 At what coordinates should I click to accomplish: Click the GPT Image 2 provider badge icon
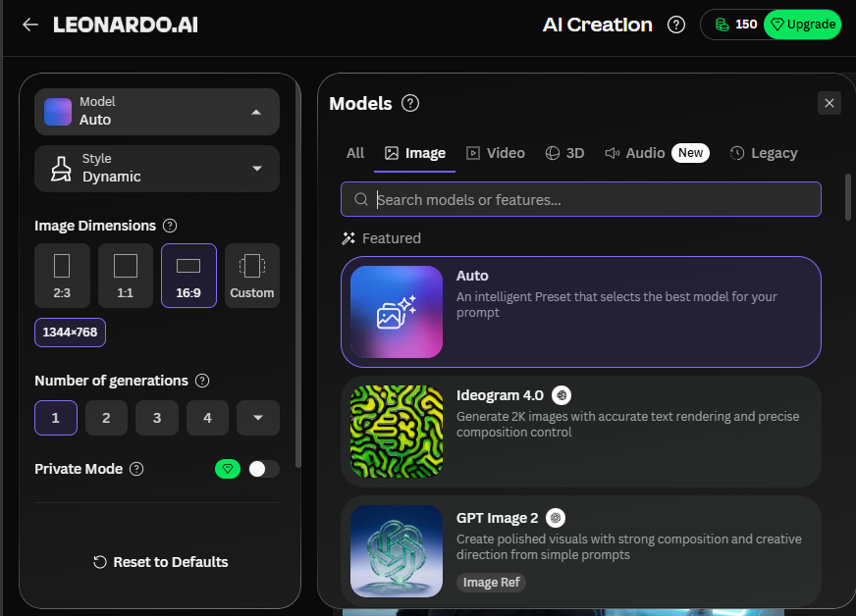556,517
